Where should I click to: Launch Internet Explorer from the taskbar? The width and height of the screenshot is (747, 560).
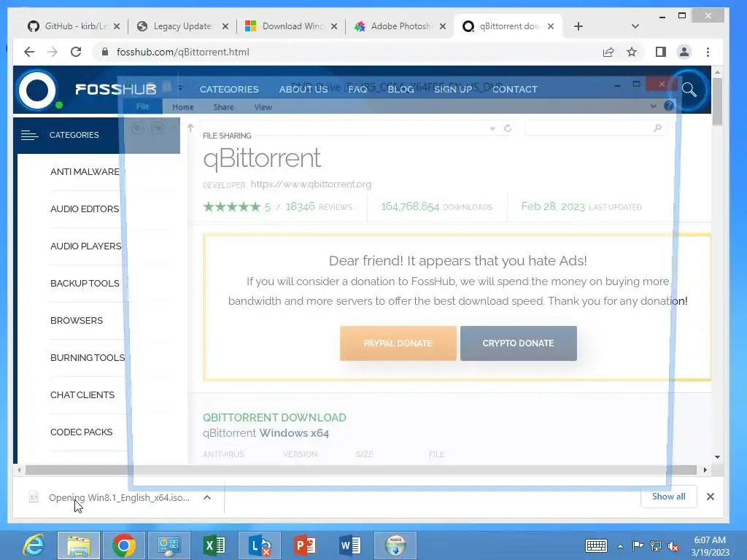(x=34, y=545)
